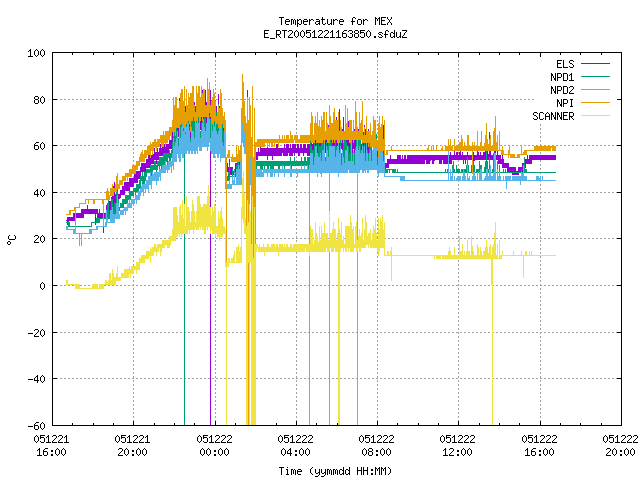640x480 pixels.
Task: Click the y-axis label -40
Action: [36, 379]
